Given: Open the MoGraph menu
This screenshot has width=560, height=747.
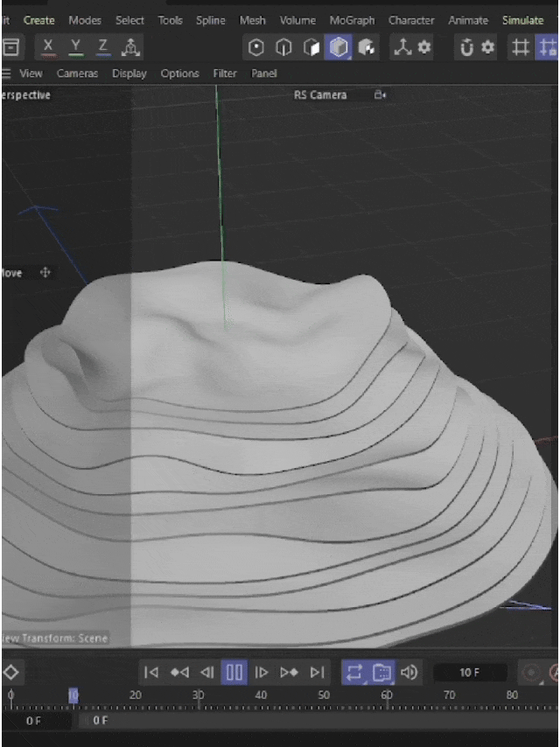Looking at the screenshot, I should (353, 20).
